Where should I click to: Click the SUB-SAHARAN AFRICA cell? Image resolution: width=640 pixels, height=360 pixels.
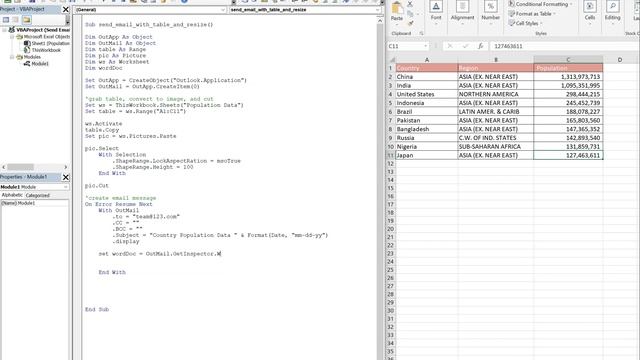pos(496,147)
